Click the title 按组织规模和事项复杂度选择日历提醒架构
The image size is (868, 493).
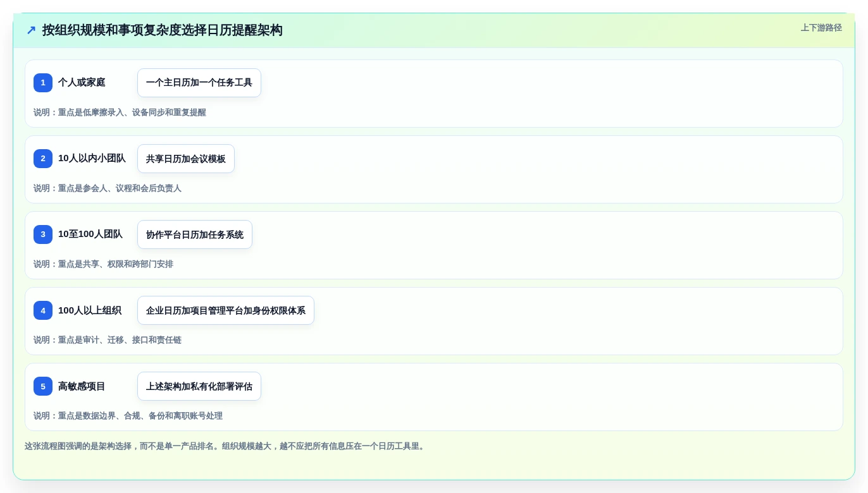[163, 30]
